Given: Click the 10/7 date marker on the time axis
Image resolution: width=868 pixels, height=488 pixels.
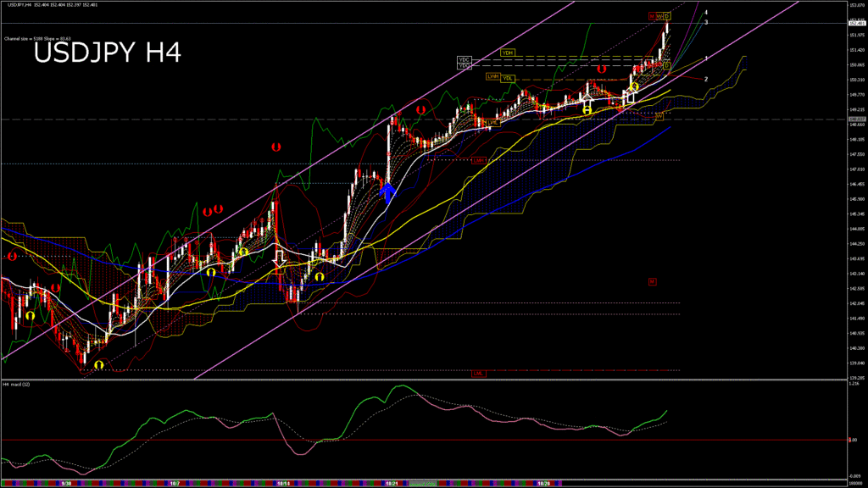Looking at the screenshot, I should [x=175, y=484].
